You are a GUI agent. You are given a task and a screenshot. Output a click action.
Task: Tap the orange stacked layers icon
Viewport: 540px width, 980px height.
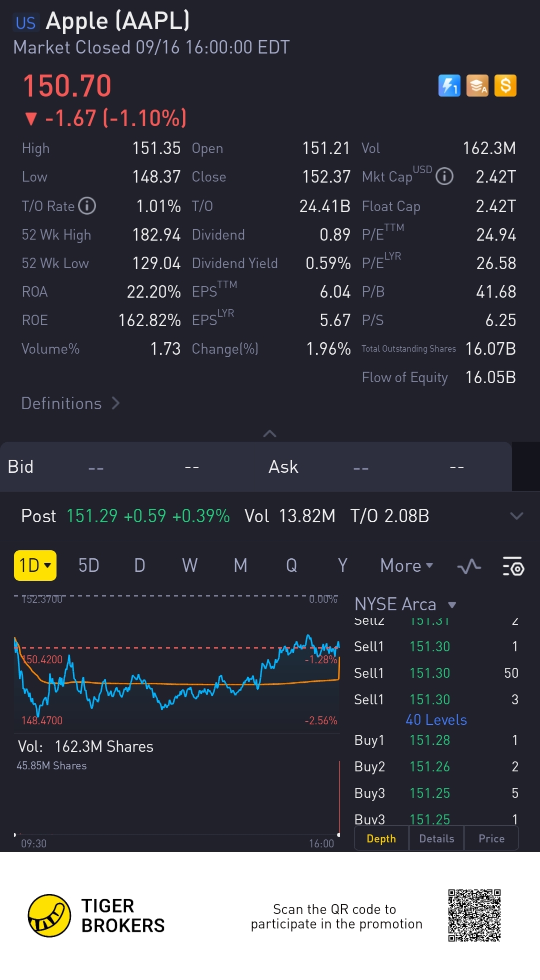pos(477,86)
